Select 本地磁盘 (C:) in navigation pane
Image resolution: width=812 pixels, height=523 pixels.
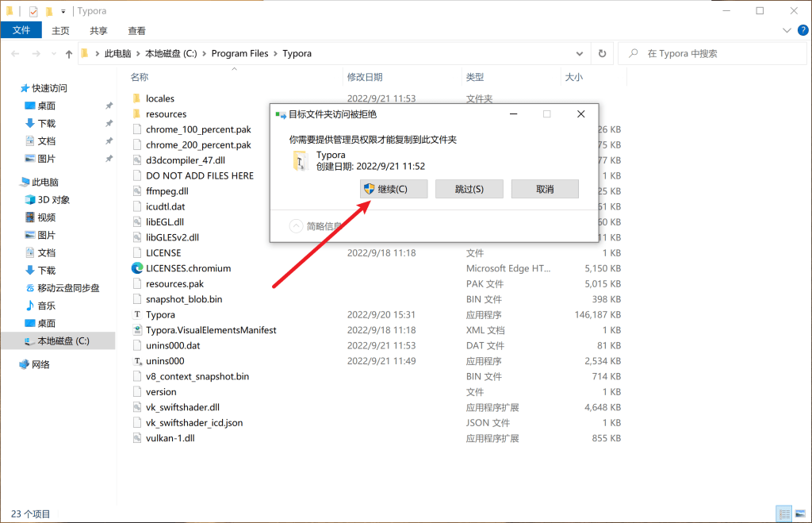[x=63, y=340]
